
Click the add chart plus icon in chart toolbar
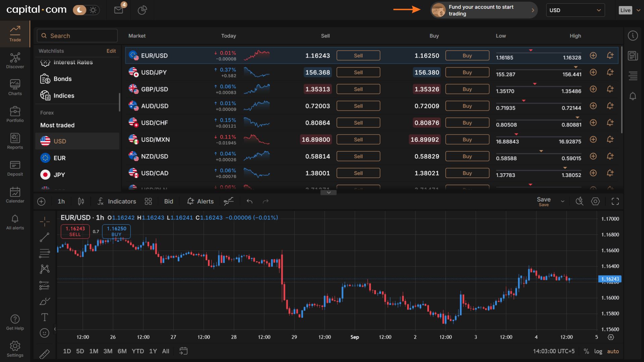[x=41, y=201]
